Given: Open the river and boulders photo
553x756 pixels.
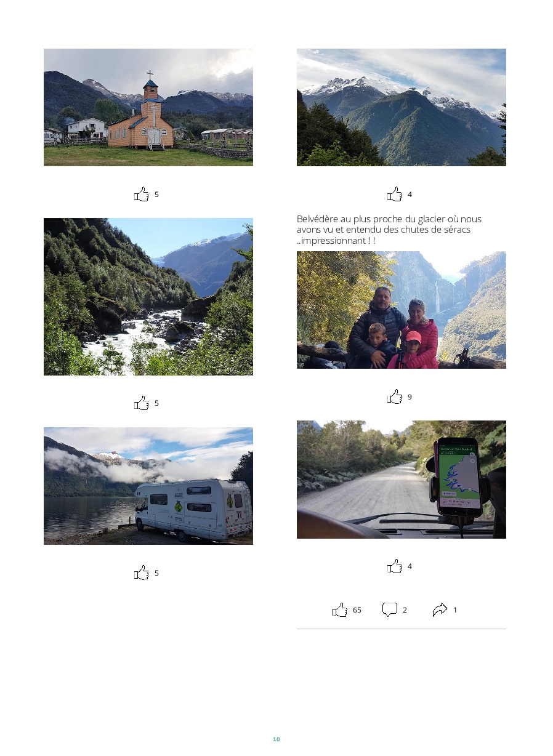Looking at the screenshot, I should tap(148, 297).
